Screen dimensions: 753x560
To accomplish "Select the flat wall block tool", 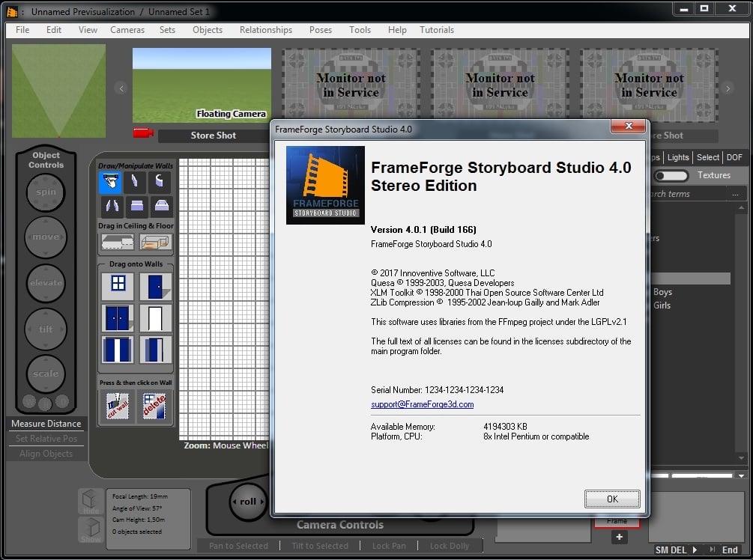I will pyautogui.click(x=136, y=206).
